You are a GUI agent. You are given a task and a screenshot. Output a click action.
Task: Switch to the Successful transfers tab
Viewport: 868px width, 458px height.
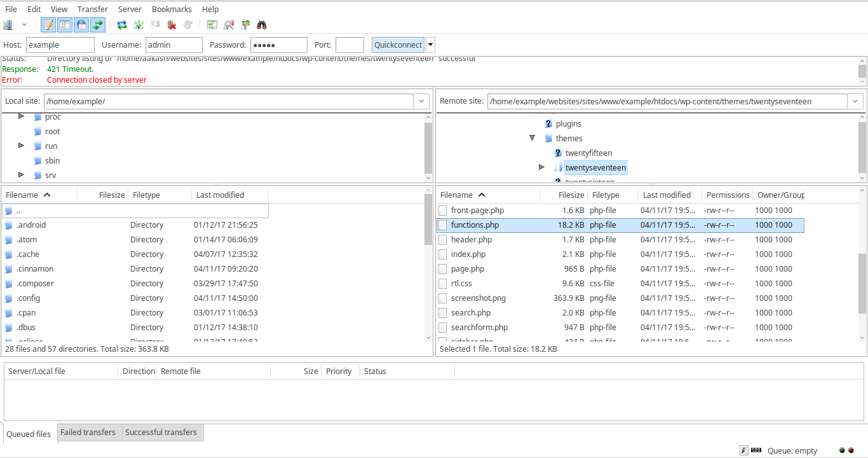(x=160, y=433)
